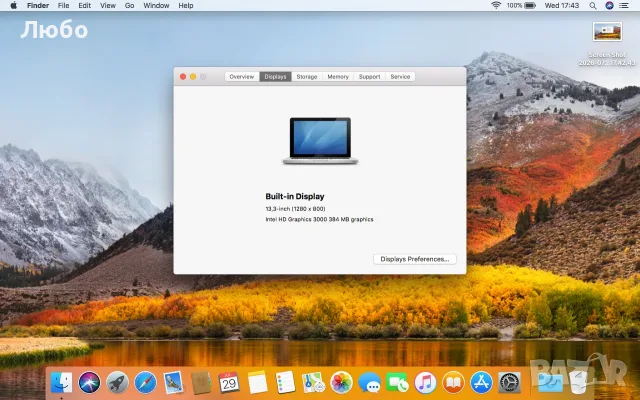Open the Trash in Dock

pos(578,383)
